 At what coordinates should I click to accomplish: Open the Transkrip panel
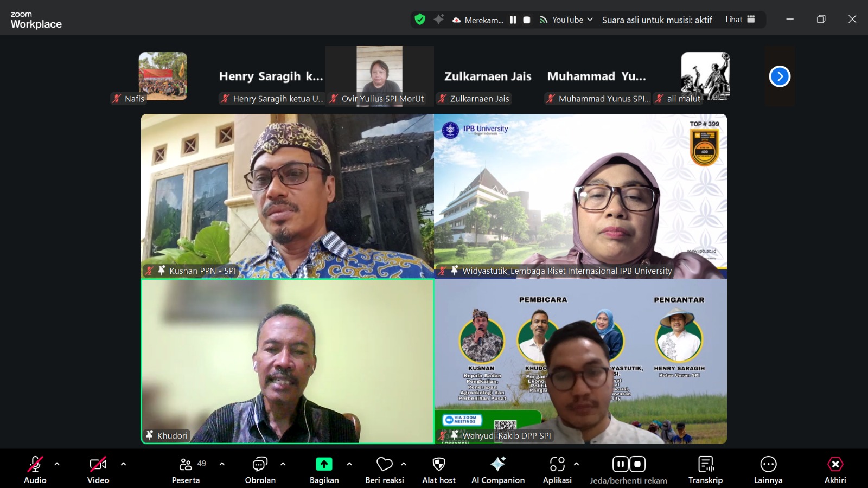coord(705,470)
